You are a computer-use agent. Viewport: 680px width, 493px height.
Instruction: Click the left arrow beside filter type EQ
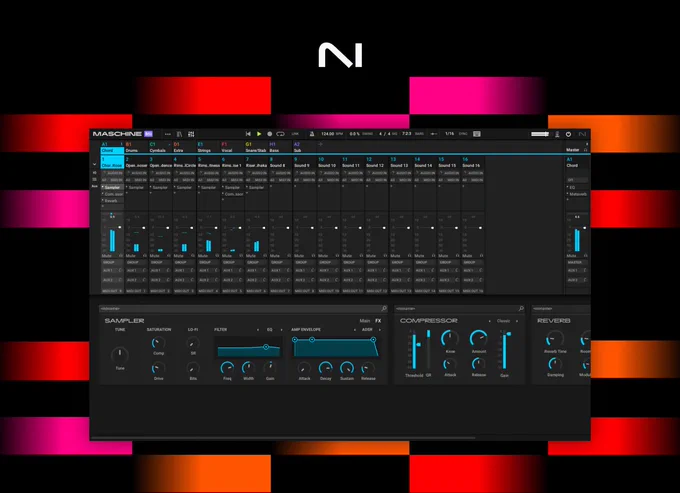tap(258, 330)
